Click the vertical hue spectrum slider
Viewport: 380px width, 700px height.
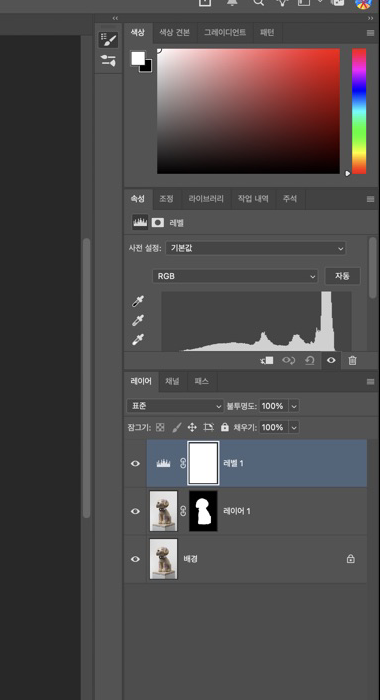point(359,111)
